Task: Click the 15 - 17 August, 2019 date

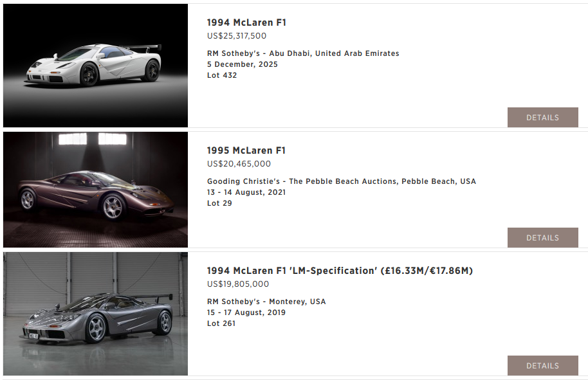Action: pyautogui.click(x=246, y=312)
